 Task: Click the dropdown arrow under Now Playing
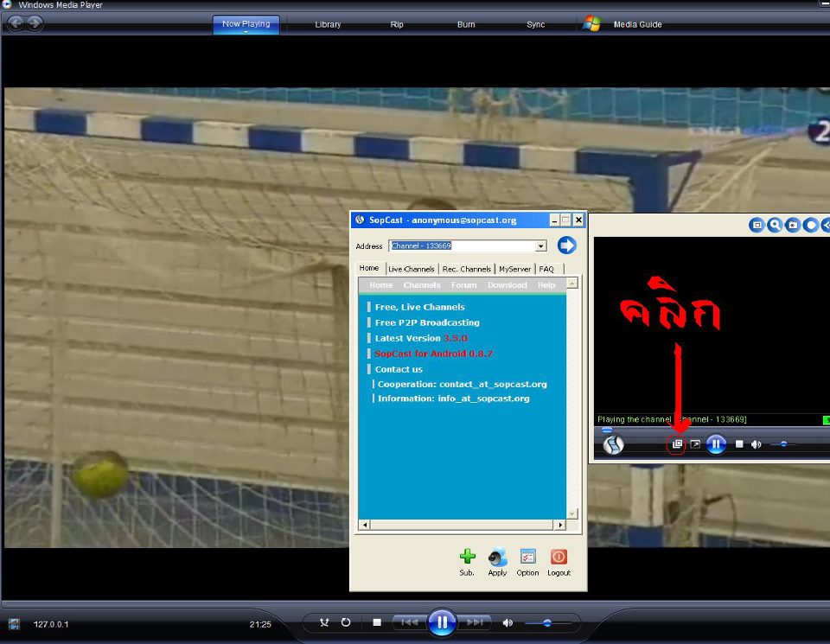(x=246, y=32)
